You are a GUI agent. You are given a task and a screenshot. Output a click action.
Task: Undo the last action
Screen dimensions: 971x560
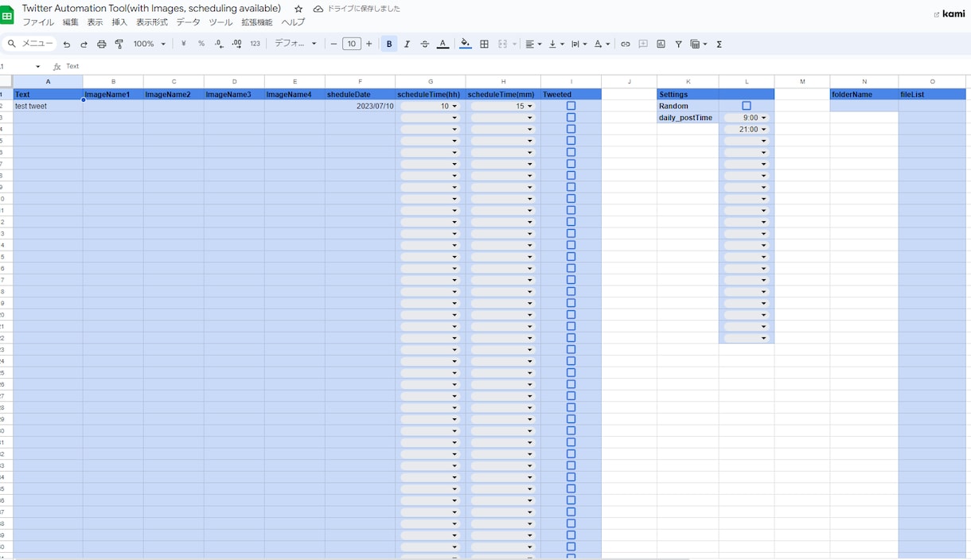pos(67,45)
